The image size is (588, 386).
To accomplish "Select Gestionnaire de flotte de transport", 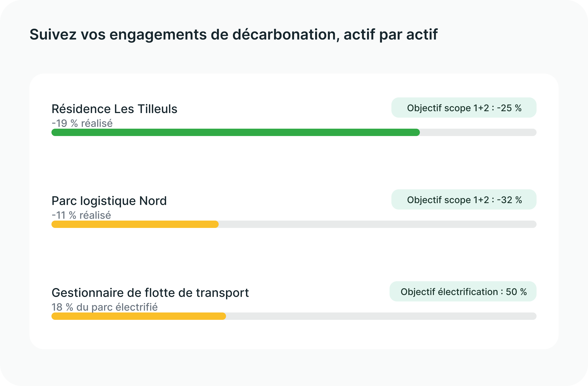I will pyautogui.click(x=150, y=292).
